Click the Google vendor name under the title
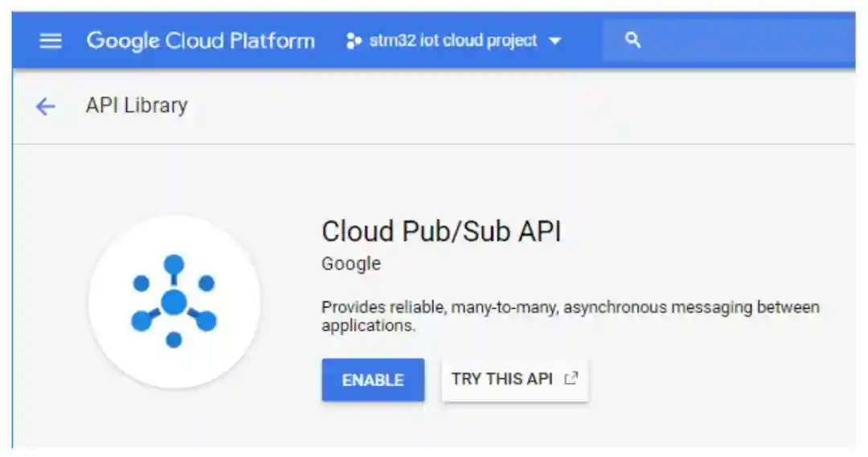The height and width of the screenshot is (457, 868). [x=351, y=264]
